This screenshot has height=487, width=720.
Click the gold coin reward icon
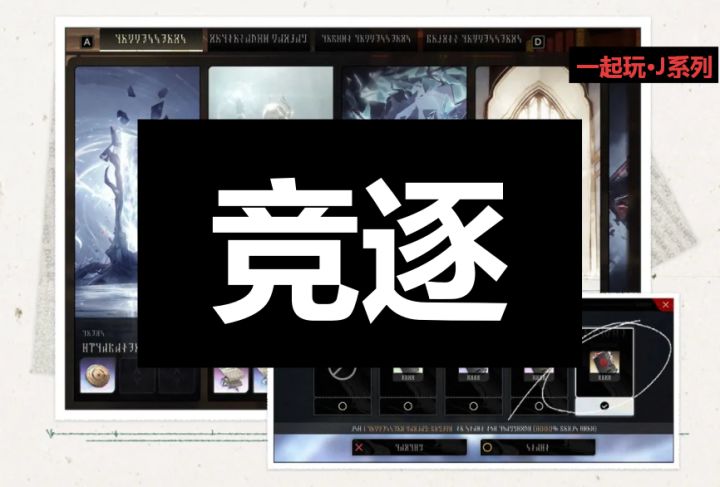click(97, 376)
